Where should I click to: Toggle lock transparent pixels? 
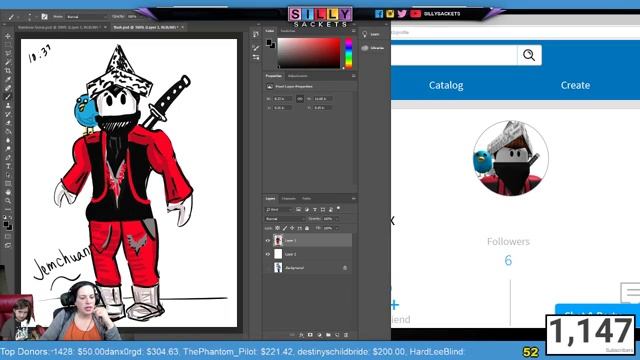coord(278,228)
